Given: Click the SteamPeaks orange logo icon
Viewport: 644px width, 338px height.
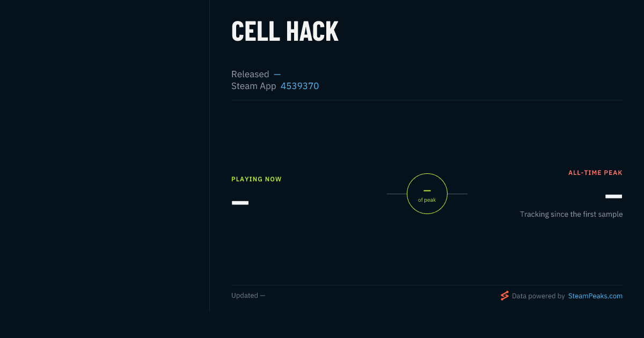Looking at the screenshot, I should [504, 296].
